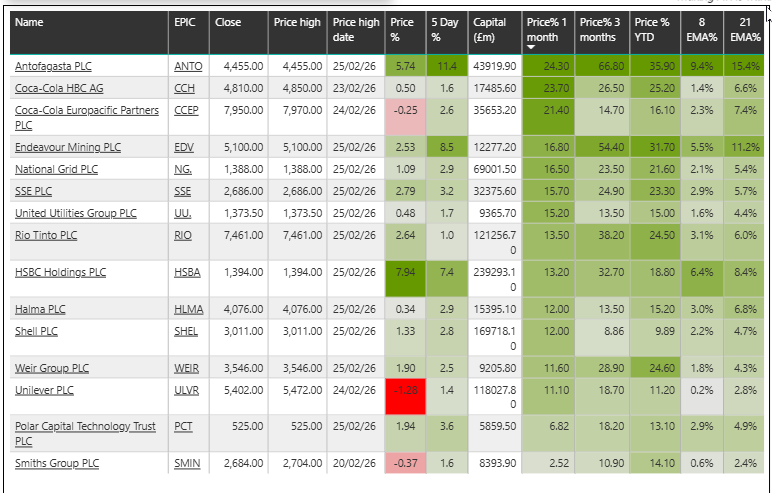772x493 pixels.
Task: Select National Grid's 69001.50 capital value
Action: pyautogui.click(x=495, y=169)
